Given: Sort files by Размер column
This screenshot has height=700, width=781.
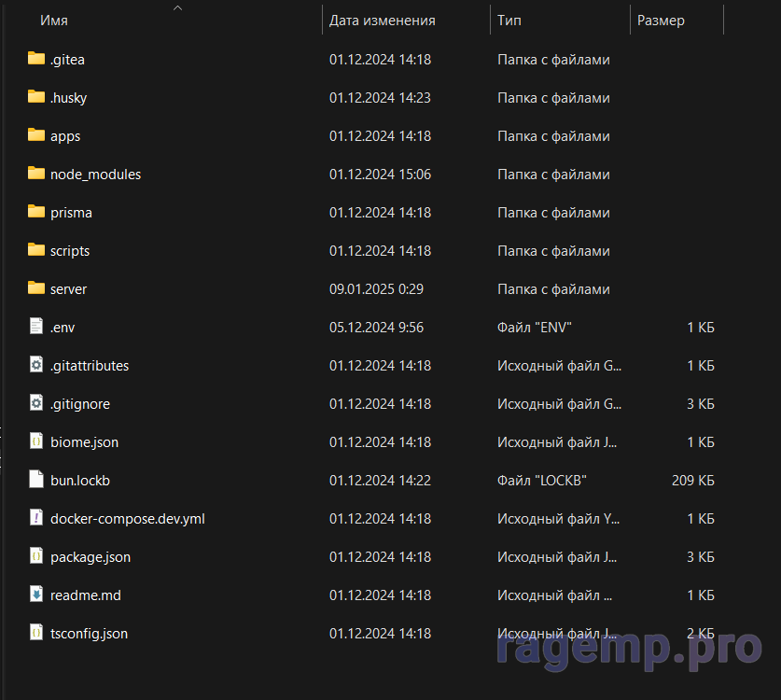Looking at the screenshot, I should [x=661, y=21].
